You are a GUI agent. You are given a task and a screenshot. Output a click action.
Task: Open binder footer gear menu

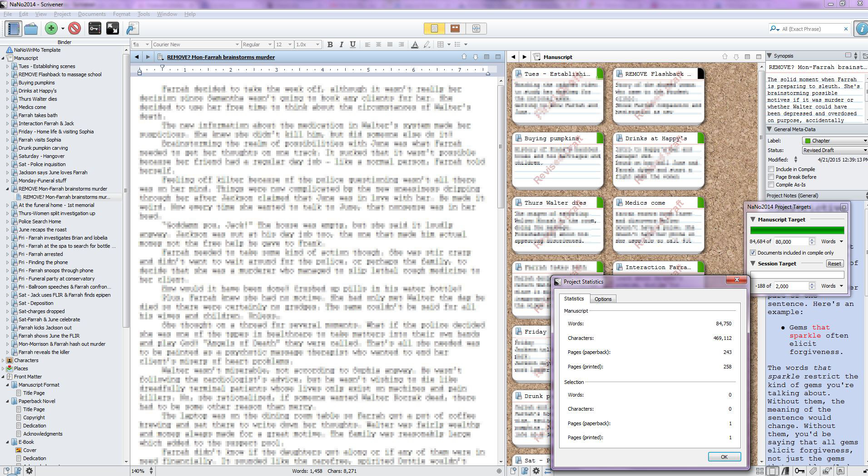coord(30,471)
